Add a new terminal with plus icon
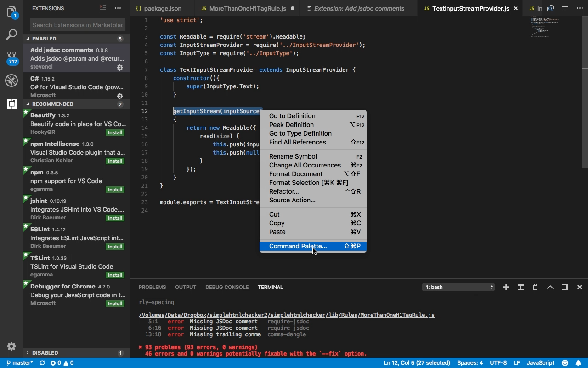The image size is (588, 368). (x=506, y=287)
